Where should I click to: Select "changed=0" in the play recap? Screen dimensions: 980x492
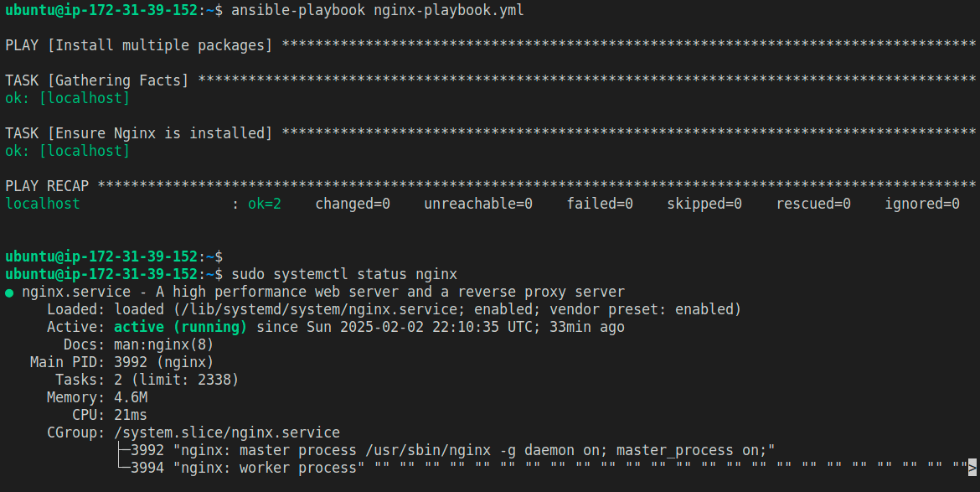[353, 204]
